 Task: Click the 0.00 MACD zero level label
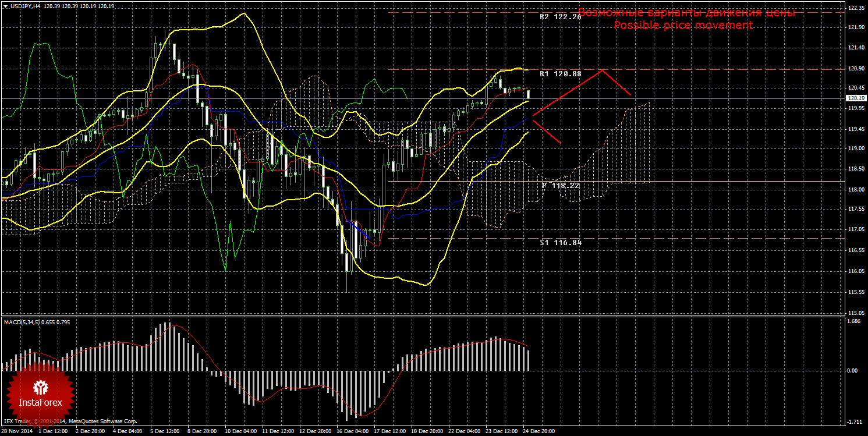coord(852,370)
